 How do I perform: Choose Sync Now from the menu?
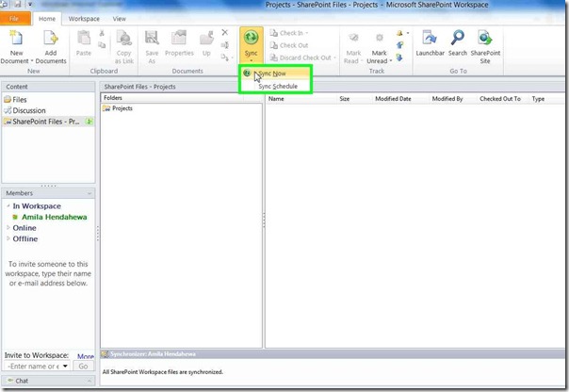coord(275,73)
